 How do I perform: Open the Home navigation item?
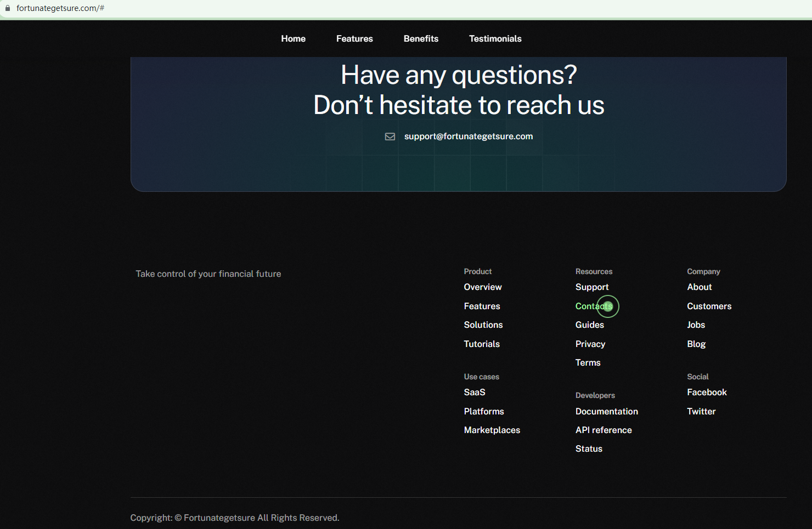293,39
